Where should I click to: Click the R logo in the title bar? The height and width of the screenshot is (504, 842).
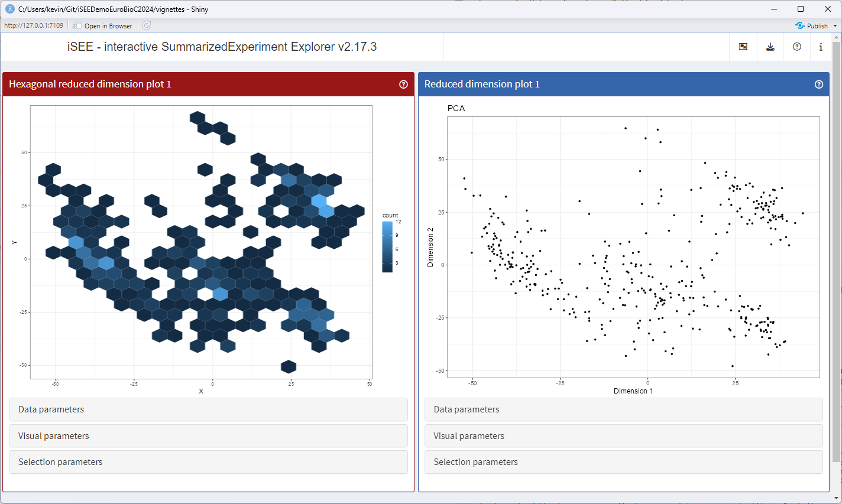click(9, 9)
